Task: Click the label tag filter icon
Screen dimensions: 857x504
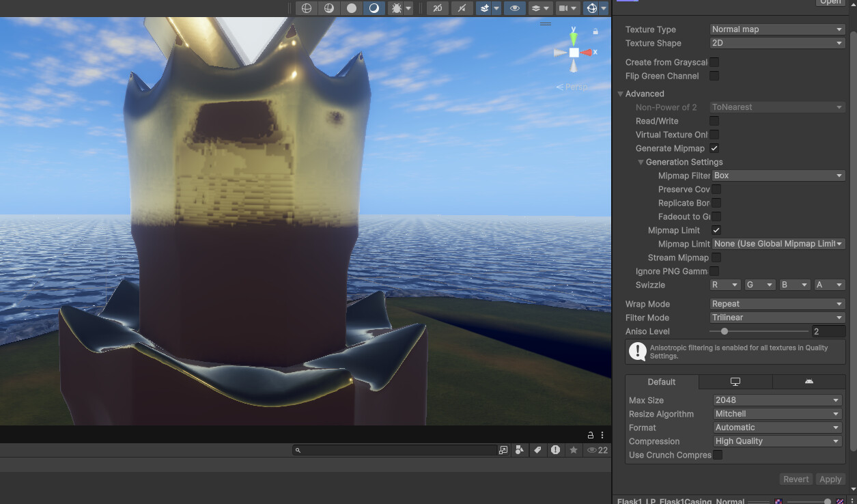Action: point(537,450)
